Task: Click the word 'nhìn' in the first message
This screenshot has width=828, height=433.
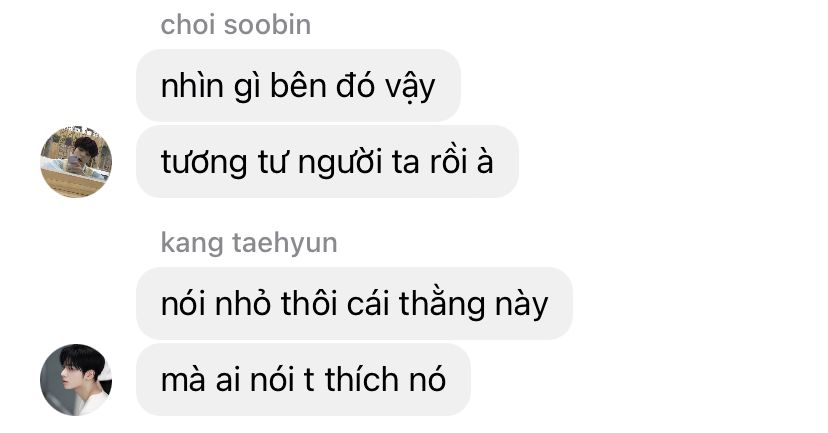Action: pyautogui.click(x=192, y=86)
